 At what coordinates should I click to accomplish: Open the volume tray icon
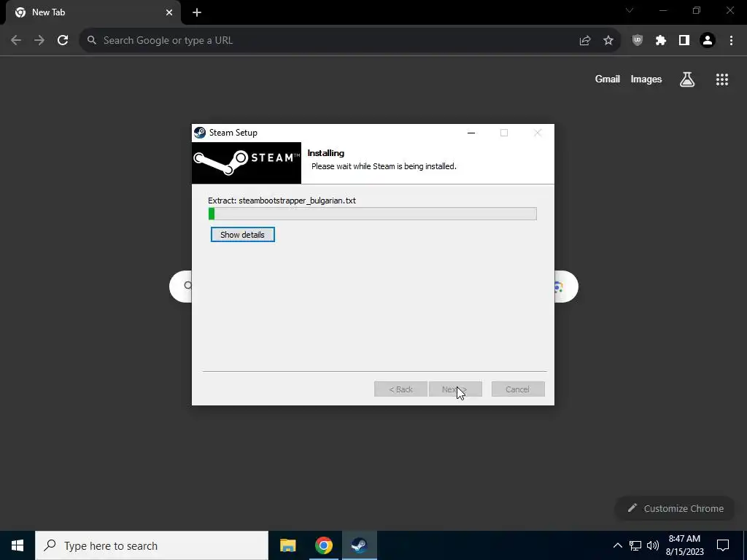(653, 545)
